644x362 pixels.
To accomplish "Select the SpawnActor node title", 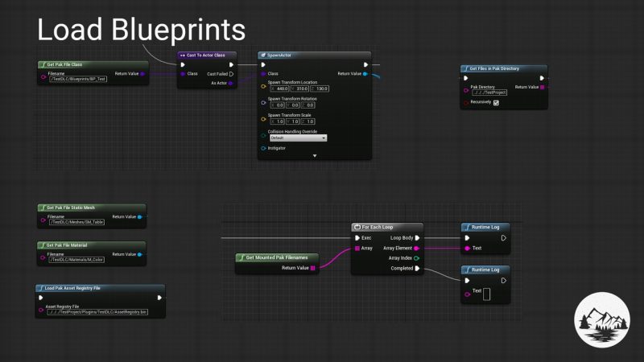I will 279,55.
